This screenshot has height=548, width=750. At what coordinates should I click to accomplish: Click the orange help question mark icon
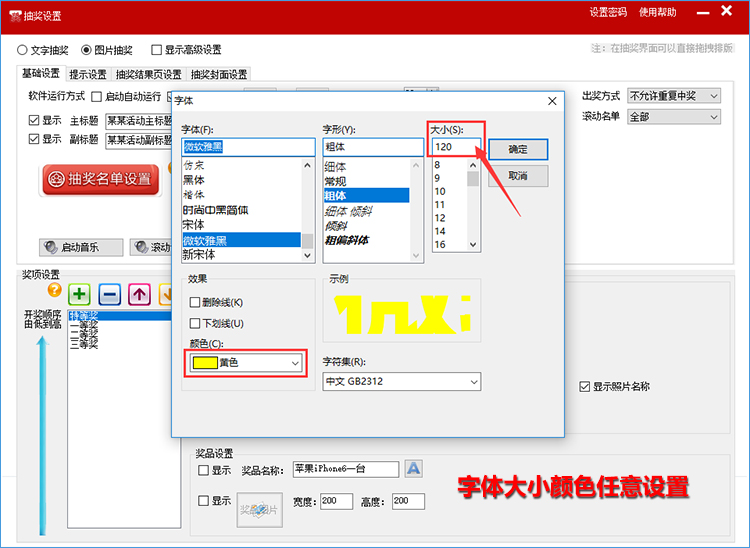[54, 291]
